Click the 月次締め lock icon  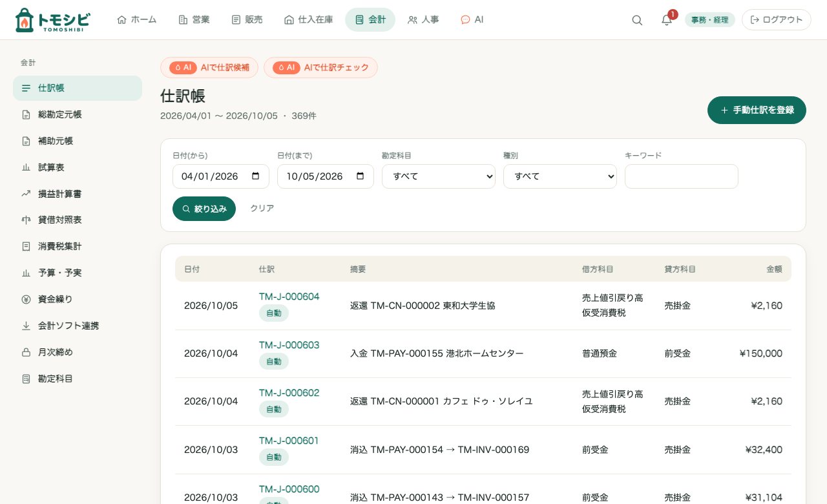coord(26,352)
